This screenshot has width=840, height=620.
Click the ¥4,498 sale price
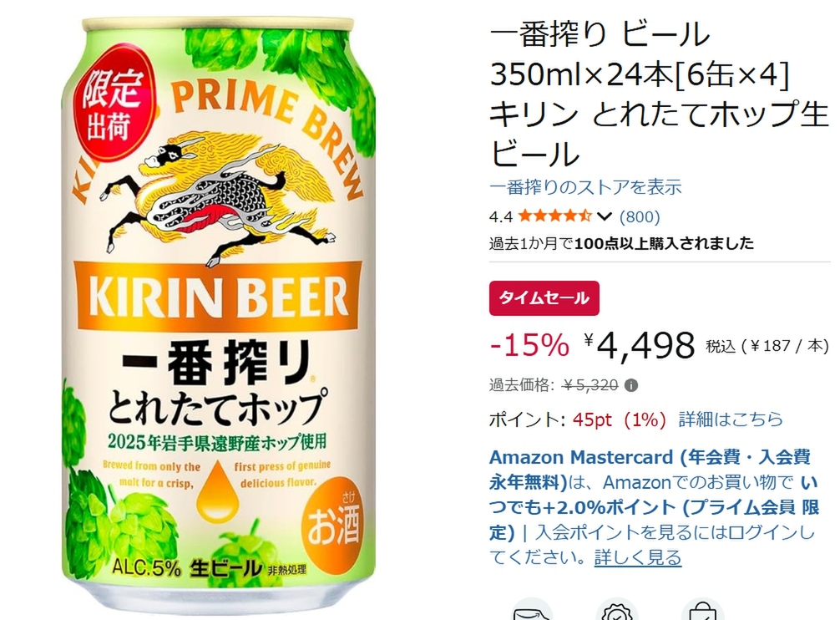[x=639, y=345]
